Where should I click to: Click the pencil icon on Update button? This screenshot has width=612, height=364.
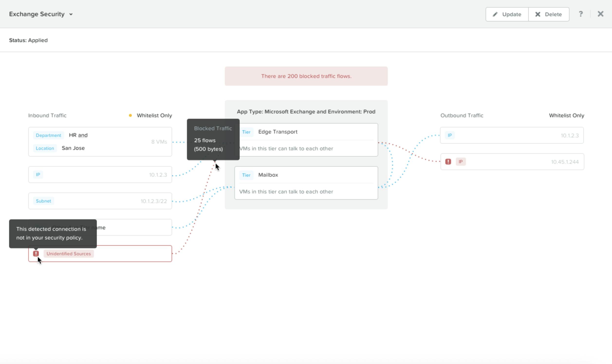[x=495, y=14]
